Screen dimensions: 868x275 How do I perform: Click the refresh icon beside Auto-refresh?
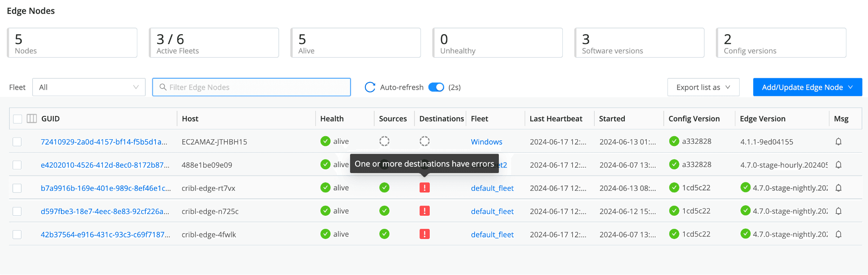point(370,87)
